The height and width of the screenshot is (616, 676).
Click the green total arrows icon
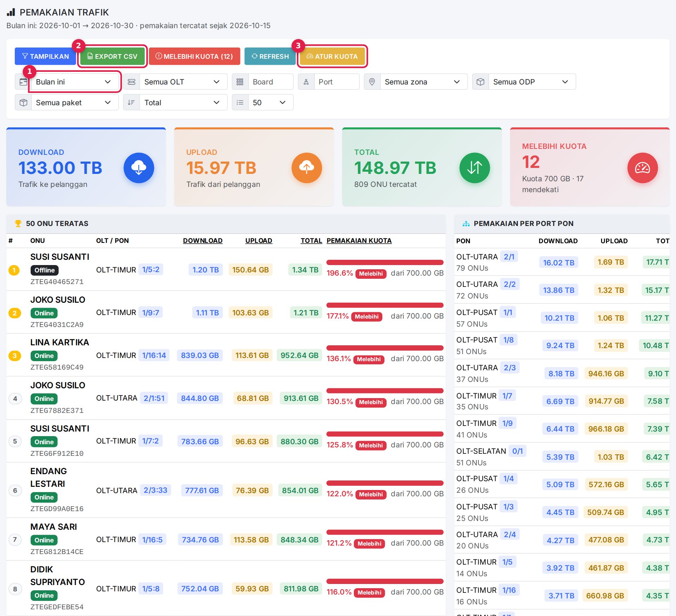coord(475,168)
